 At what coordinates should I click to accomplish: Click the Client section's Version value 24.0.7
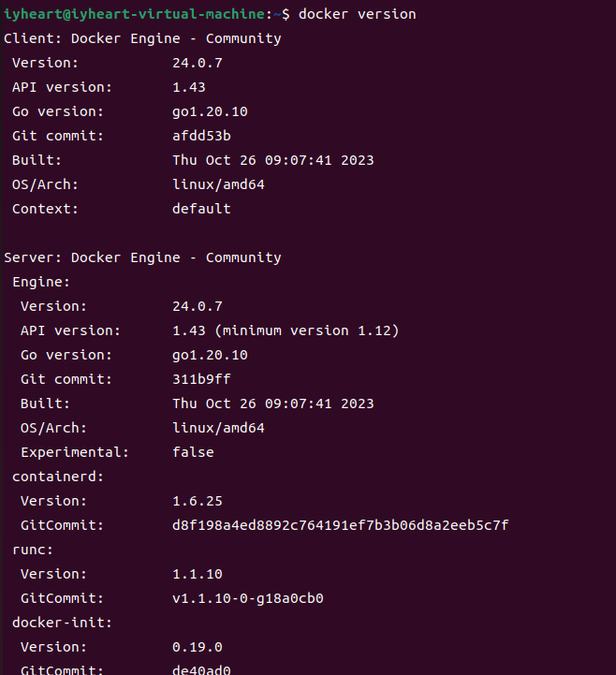click(198, 63)
